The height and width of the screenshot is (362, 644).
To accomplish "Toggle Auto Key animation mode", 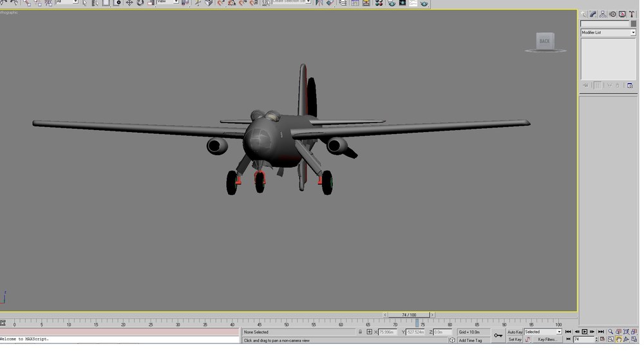I will click(x=515, y=332).
